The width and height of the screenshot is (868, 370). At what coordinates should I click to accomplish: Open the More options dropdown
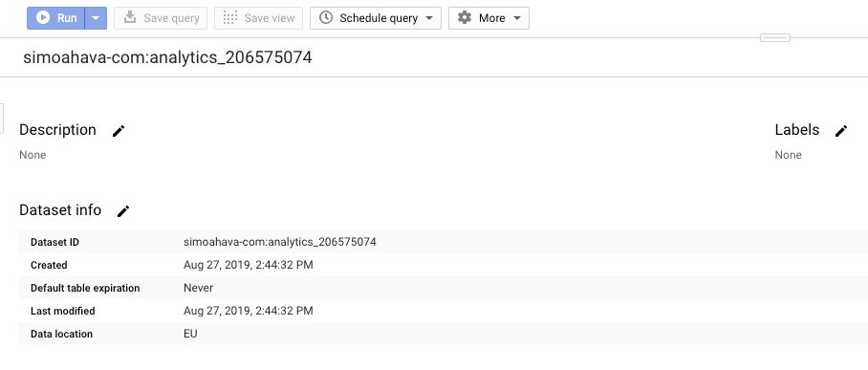(x=488, y=18)
